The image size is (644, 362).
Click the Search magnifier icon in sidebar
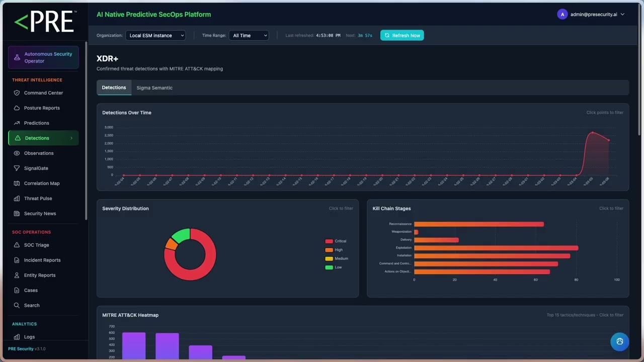tap(17, 306)
